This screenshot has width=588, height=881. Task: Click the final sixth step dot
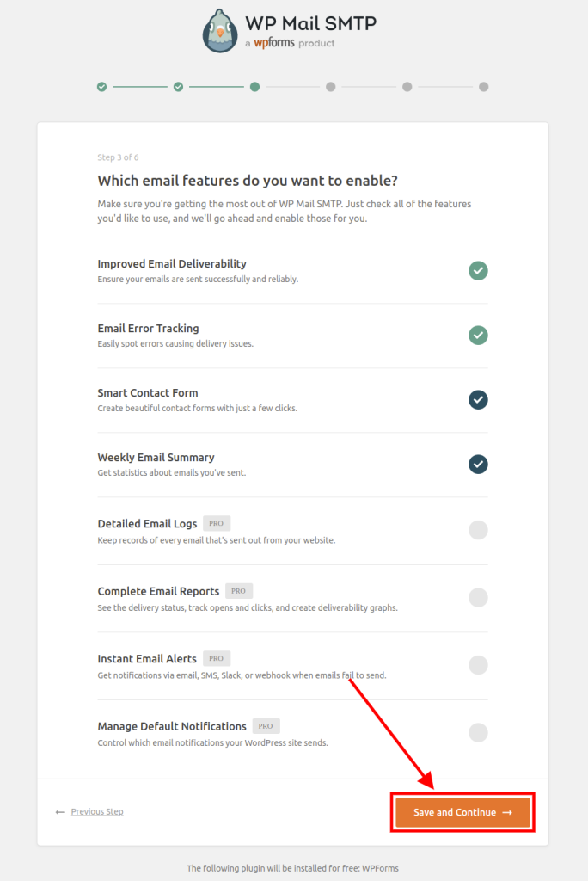[484, 87]
